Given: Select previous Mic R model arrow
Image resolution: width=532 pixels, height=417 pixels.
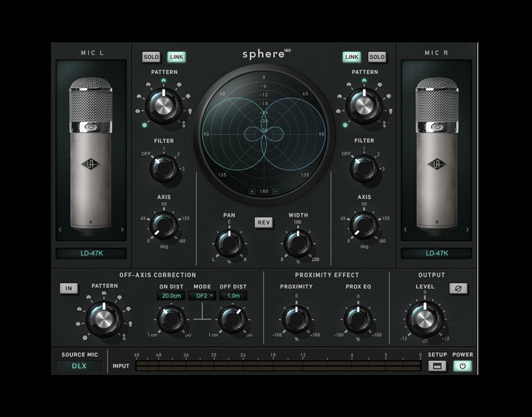Looking at the screenshot, I should pyautogui.click(x=405, y=230).
